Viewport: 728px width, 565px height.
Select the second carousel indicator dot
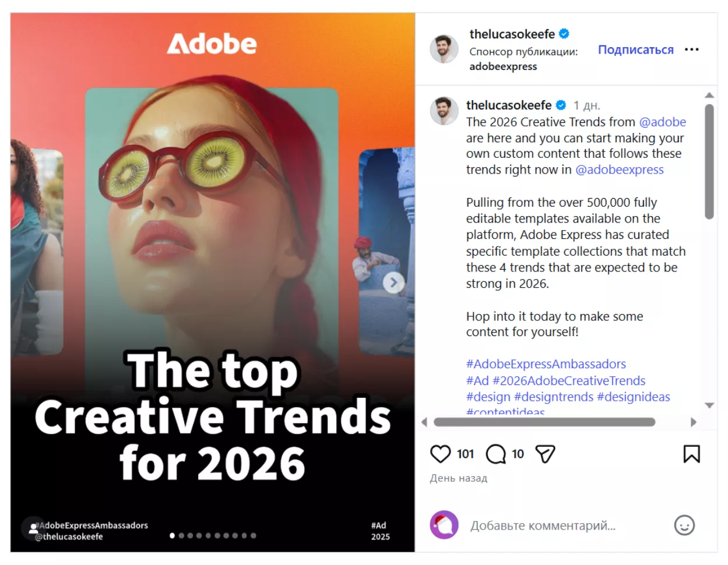(x=181, y=535)
